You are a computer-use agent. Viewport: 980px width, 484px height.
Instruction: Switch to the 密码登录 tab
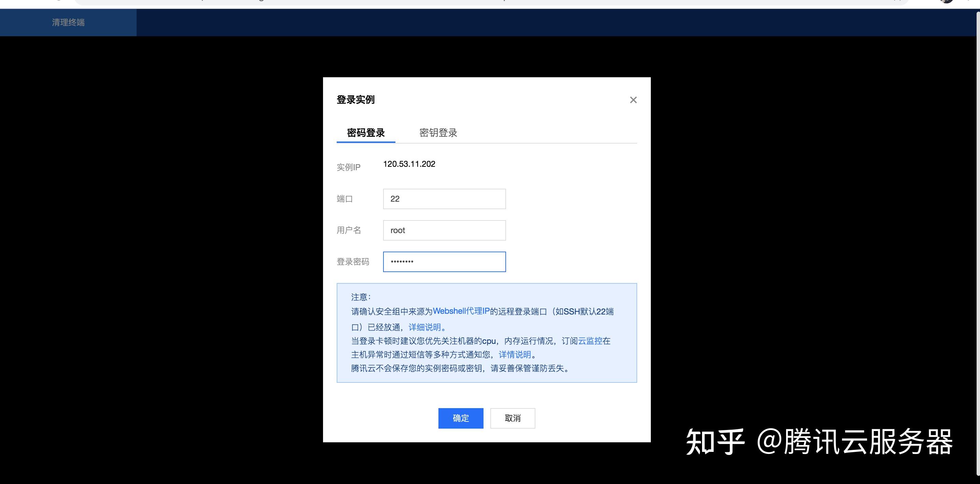pyautogui.click(x=366, y=133)
